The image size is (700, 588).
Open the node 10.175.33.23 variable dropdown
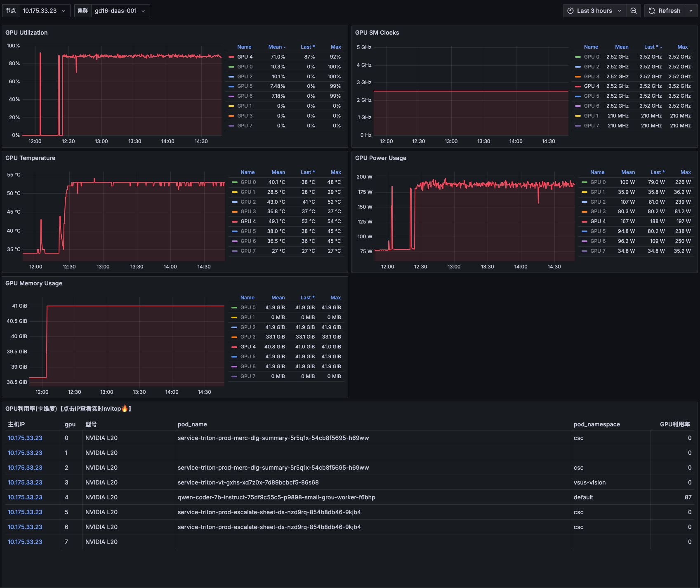click(x=45, y=11)
